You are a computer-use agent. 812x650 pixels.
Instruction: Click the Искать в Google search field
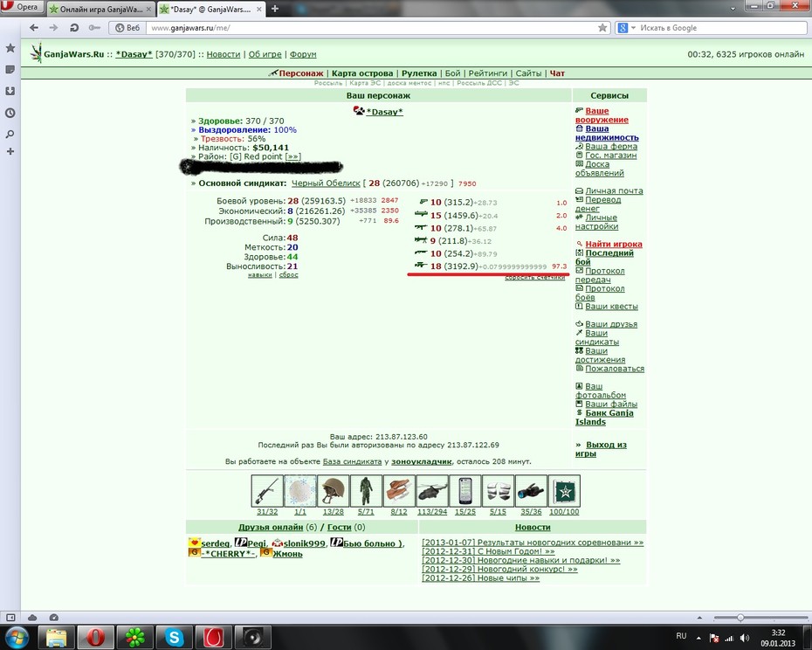coord(722,28)
